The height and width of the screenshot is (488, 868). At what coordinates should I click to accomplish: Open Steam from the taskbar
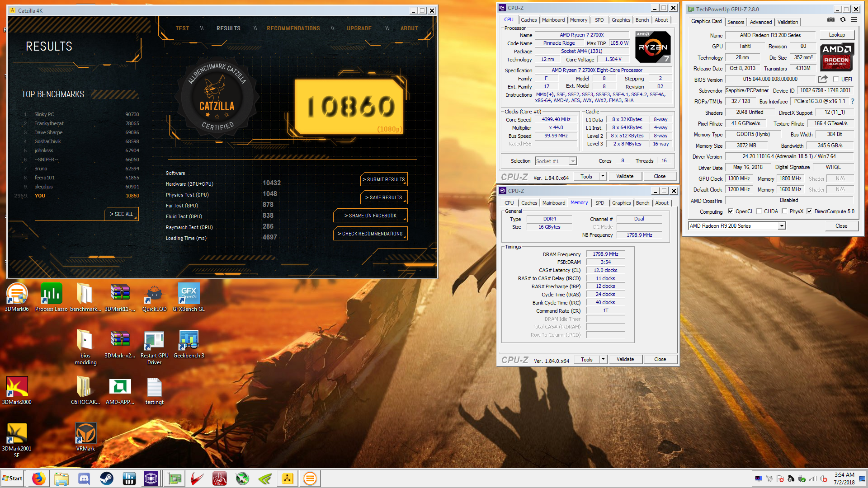coord(107,479)
